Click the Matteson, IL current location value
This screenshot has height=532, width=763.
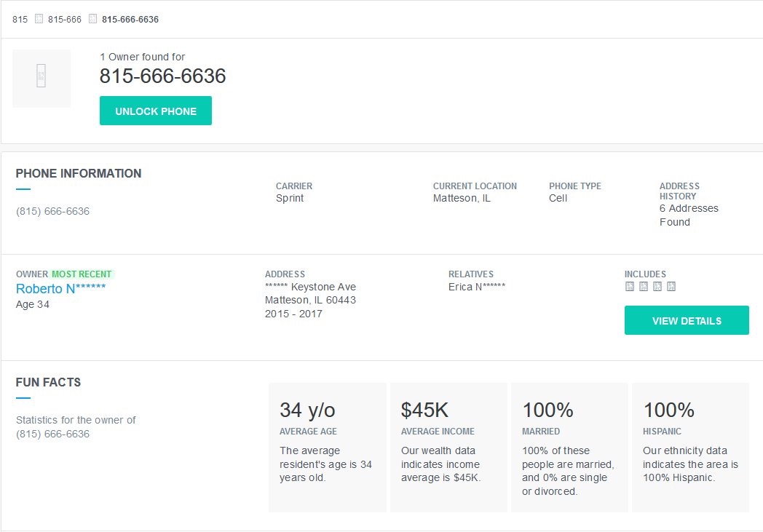[462, 199]
